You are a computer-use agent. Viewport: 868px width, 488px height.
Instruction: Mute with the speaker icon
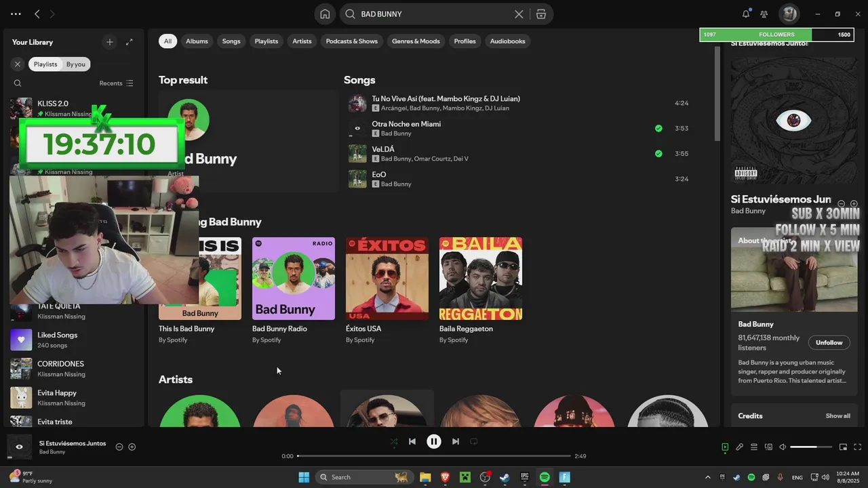coord(783,447)
